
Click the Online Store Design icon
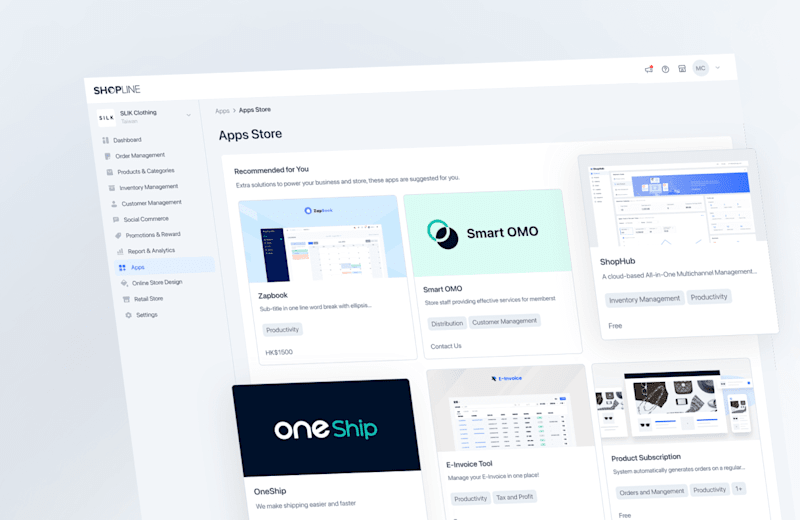[x=124, y=283]
